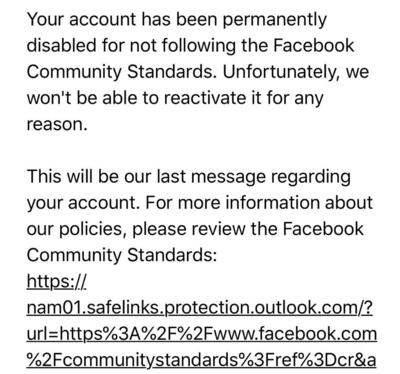
Task: Click "Community Standards." in the first paragraph
Action: 122,72
